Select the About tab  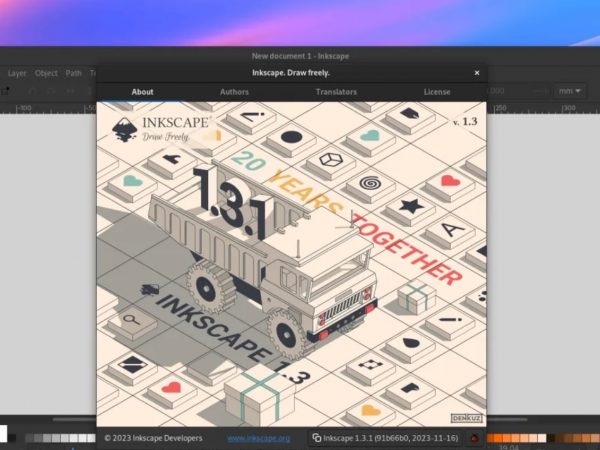click(x=142, y=92)
